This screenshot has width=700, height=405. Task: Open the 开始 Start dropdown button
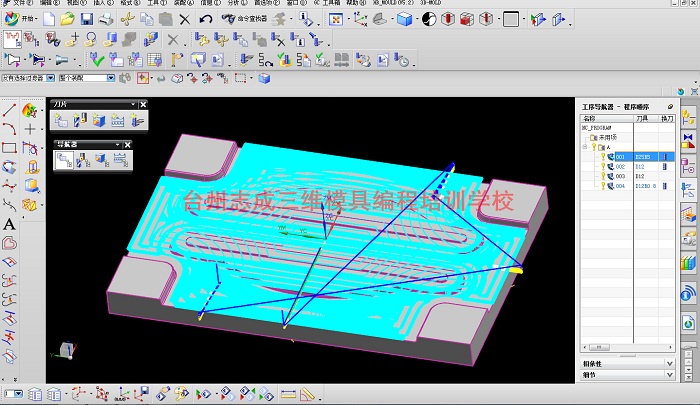[x=21, y=19]
